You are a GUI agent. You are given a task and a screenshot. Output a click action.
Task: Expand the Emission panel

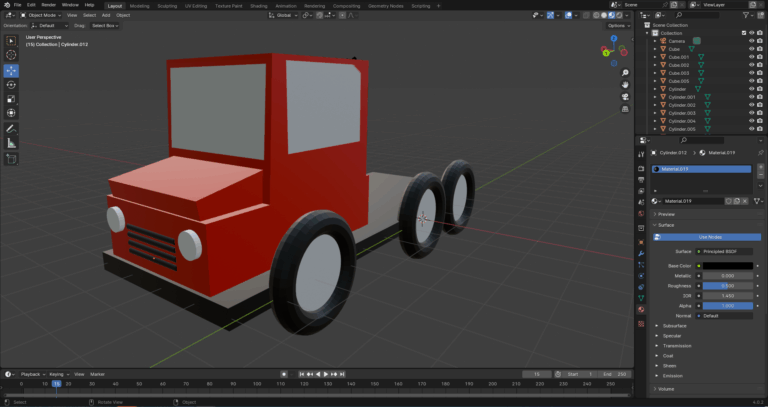(x=672, y=376)
